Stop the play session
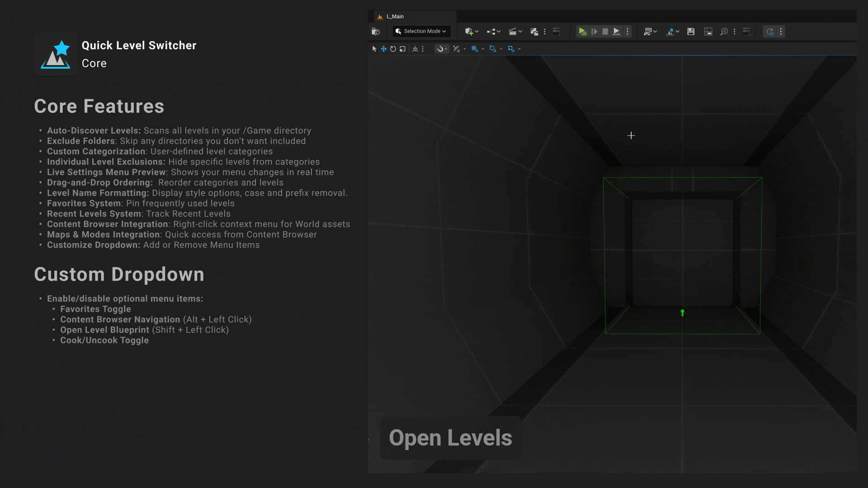868x488 pixels. 605,32
